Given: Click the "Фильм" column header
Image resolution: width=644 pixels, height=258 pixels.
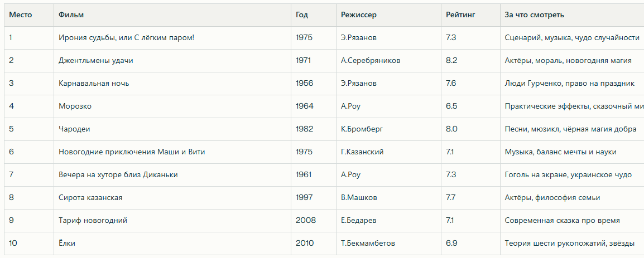Looking at the screenshot, I should coord(71,14).
